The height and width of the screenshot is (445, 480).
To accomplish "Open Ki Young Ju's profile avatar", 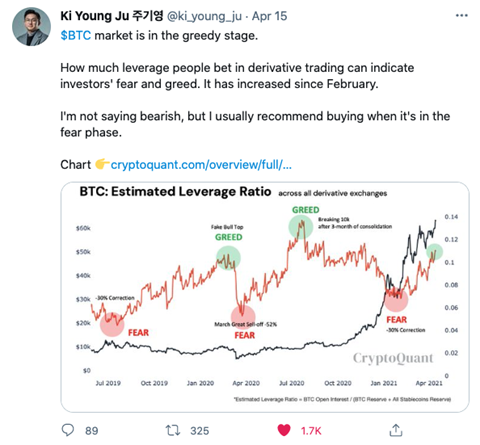I will pos(31,27).
